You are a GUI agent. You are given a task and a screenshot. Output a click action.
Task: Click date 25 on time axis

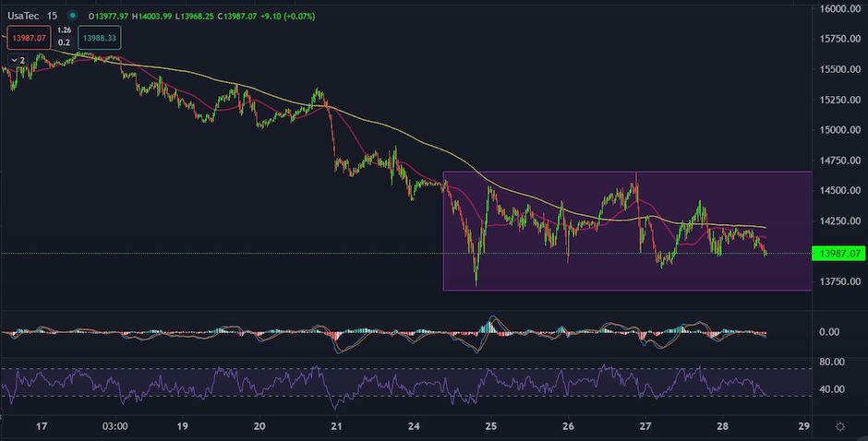pos(490,426)
